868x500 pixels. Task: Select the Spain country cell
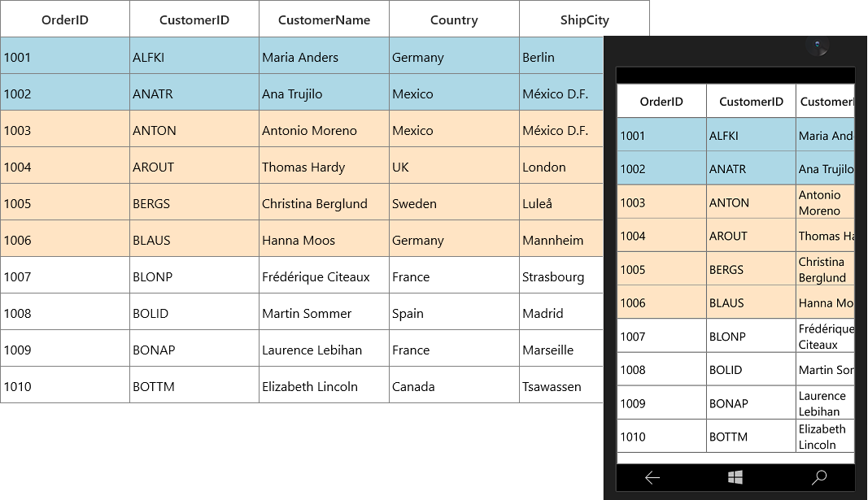click(454, 311)
